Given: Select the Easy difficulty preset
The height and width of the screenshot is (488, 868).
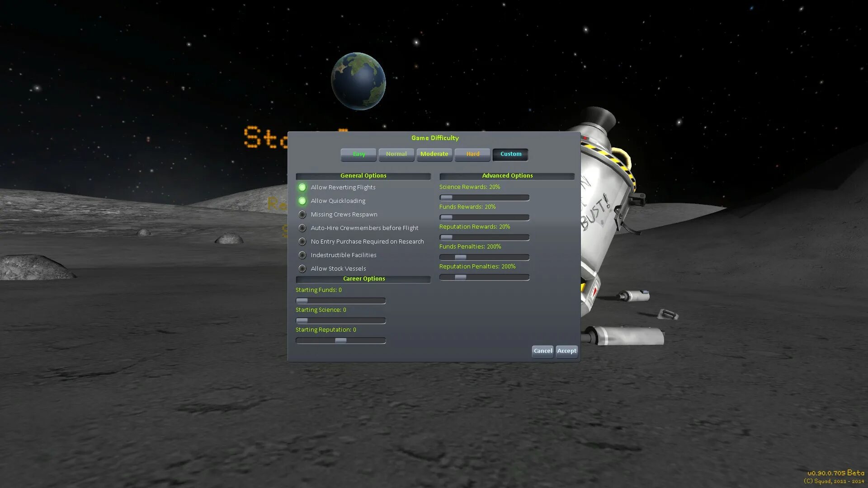Looking at the screenshot, I should [x=359, y=155].
